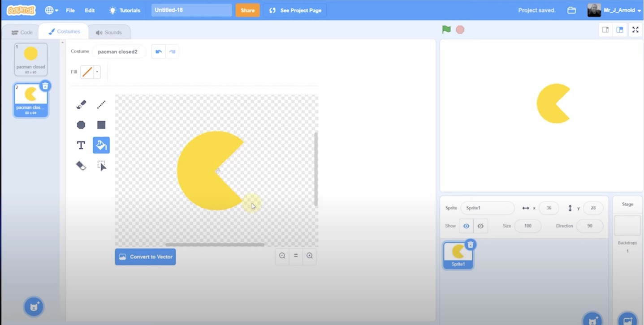This screenshot has width=644, height=325.
Task: Click the sprite Direction field
Action: (589, 226)
